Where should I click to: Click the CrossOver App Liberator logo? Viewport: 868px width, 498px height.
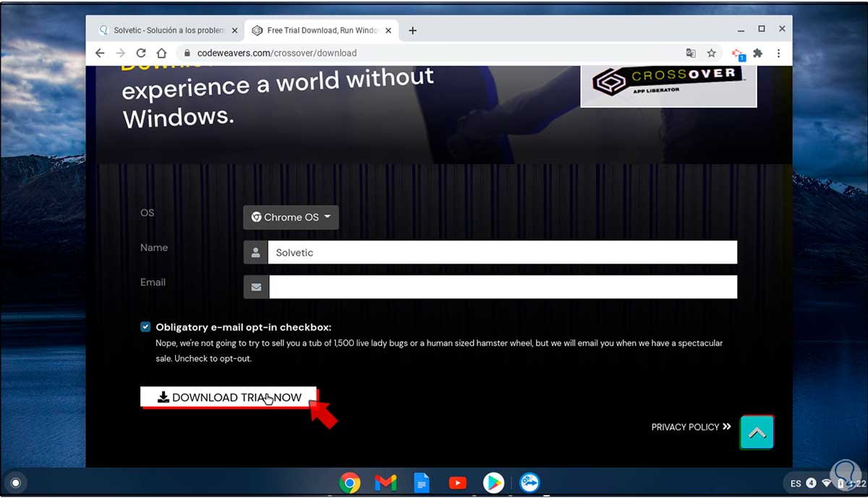pyautogui.click(x=668, y=84)
